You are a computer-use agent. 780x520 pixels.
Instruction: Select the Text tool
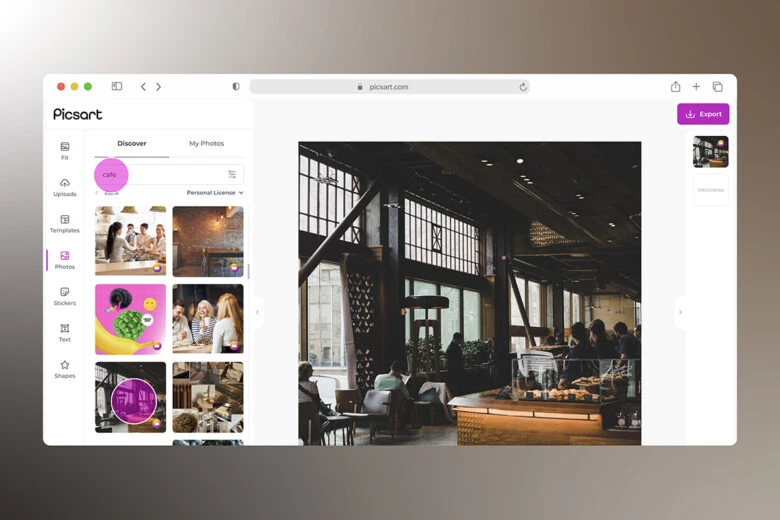coord(65,332)
